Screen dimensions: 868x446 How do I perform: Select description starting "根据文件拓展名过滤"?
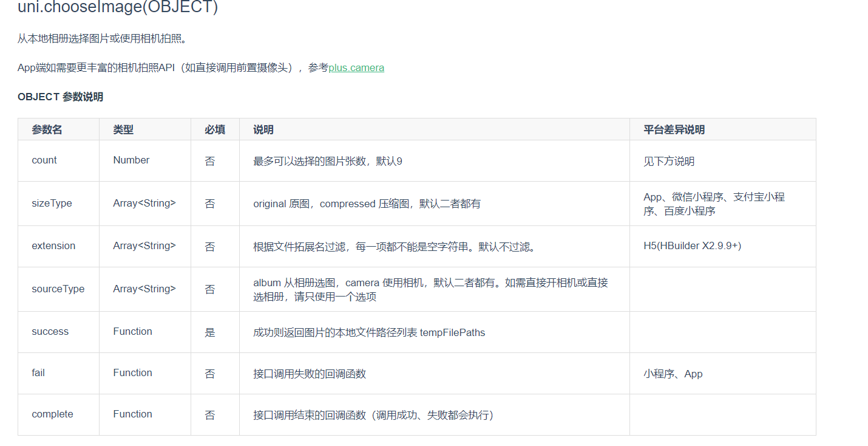tap(394, 247)
